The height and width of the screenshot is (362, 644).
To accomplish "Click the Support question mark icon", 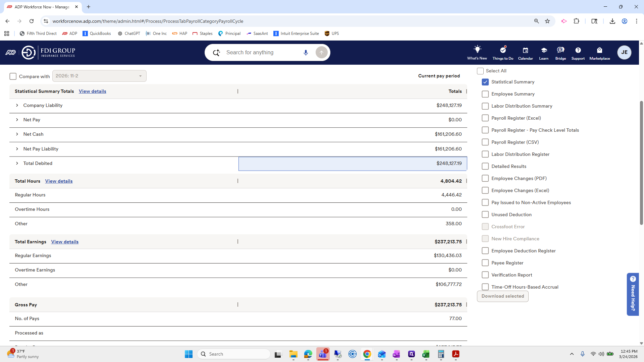I will pyautogui.click(x=578, y=50).
